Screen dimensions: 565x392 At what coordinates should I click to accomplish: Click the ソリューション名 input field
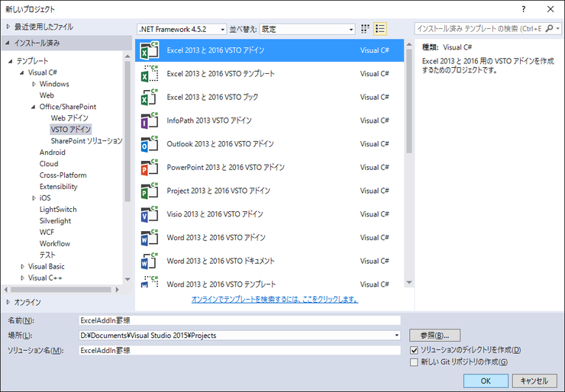[x=240, y=350]
